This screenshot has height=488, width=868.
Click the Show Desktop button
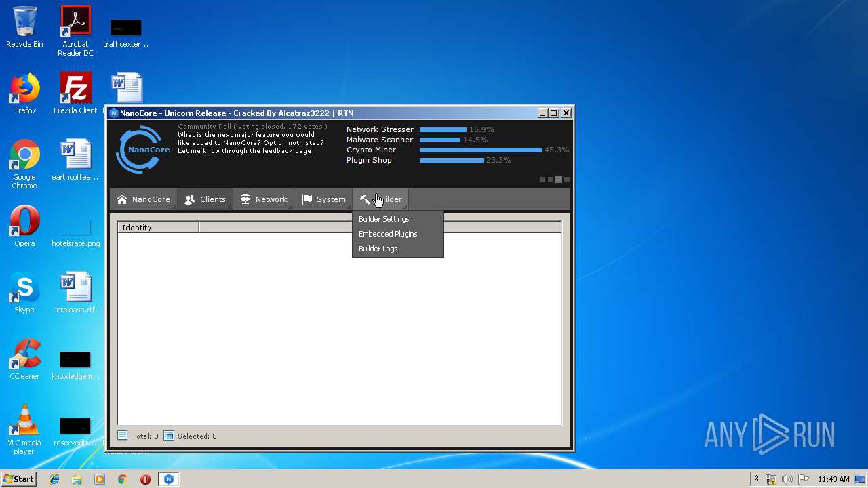861,479
